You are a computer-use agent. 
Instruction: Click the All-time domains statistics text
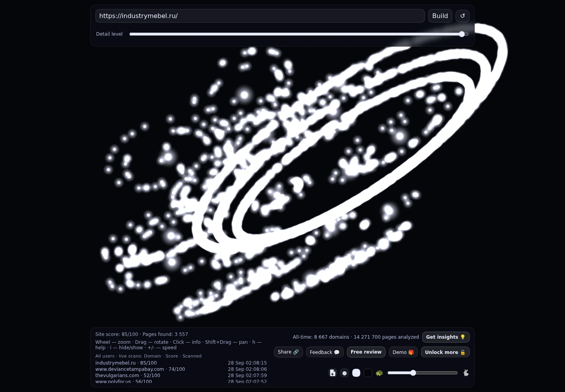tap(355, 337)
